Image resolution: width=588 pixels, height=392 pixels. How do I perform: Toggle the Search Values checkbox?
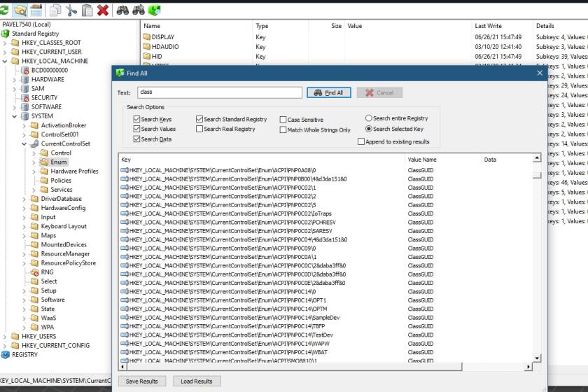[x=136, y=129]
